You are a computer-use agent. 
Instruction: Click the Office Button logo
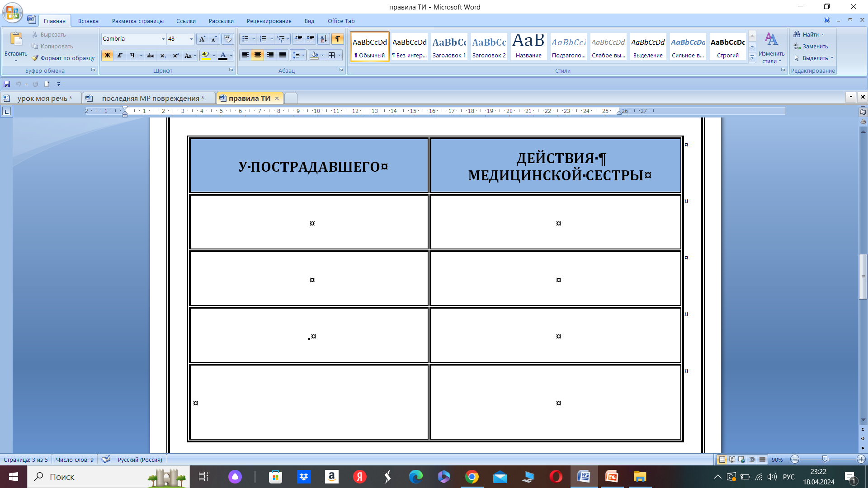coord(13,12)
